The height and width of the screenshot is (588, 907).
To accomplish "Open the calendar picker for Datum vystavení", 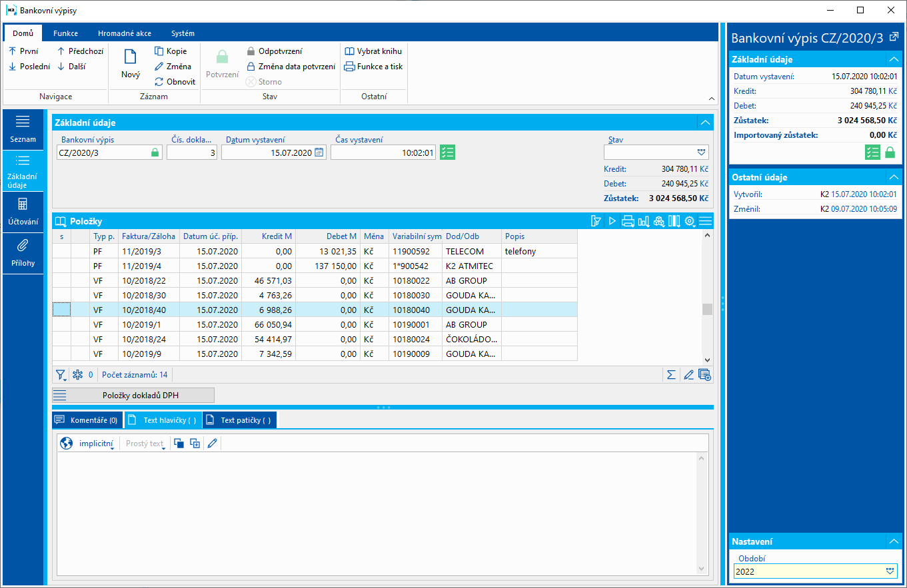I will 319,152.
